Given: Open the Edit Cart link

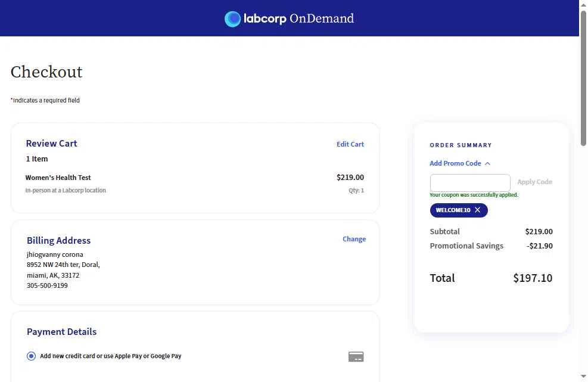Looking at the screenshot, I should [x=350, y=144].
